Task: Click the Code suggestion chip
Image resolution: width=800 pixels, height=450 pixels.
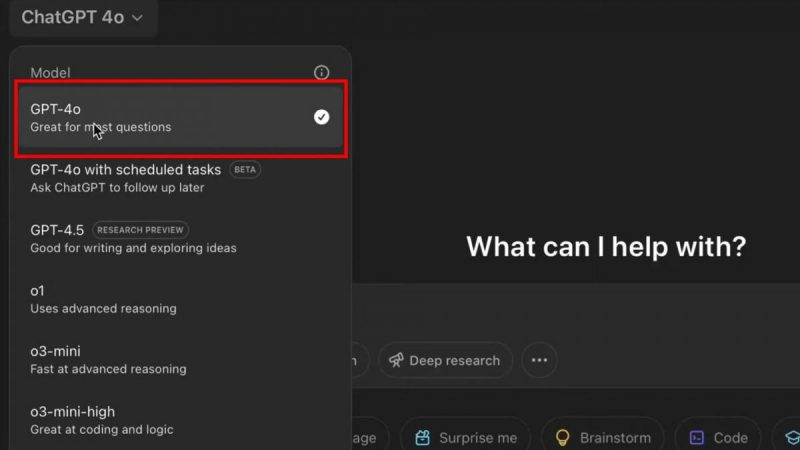Action: [718, 438]
